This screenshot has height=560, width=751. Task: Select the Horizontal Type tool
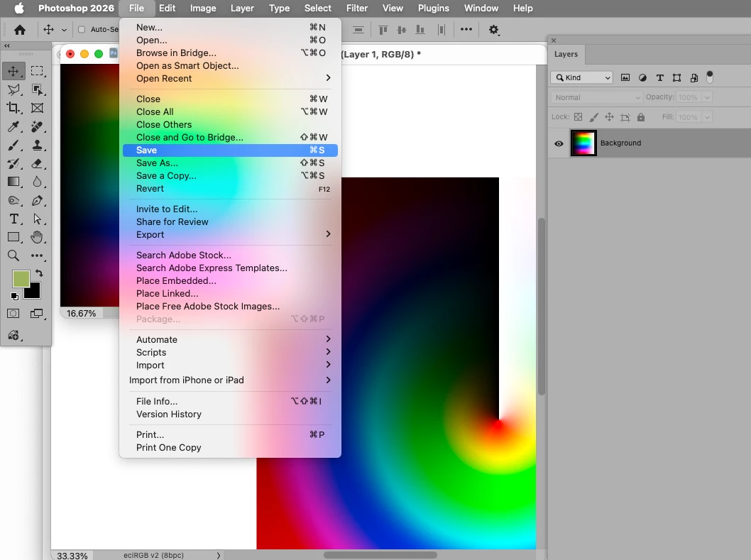click(13, 219)
